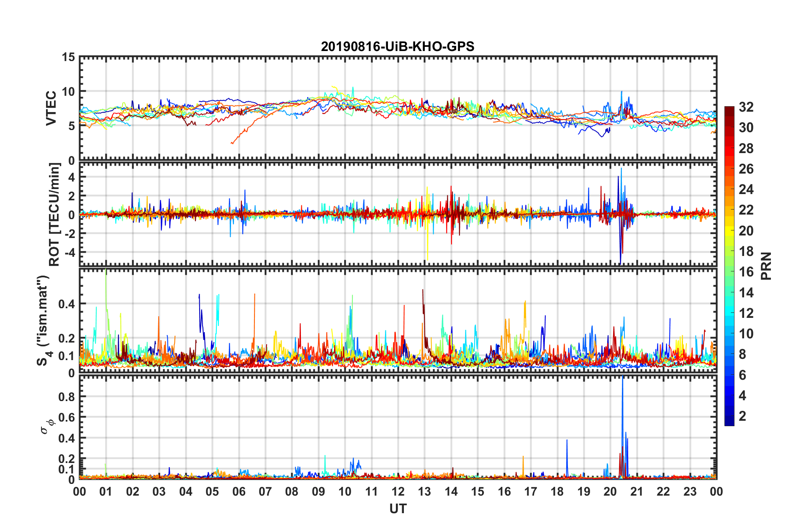The height and width of the screenshot is (532, 796).
Task: Click the ROT axis tick value -2
Action: point(70,233)
